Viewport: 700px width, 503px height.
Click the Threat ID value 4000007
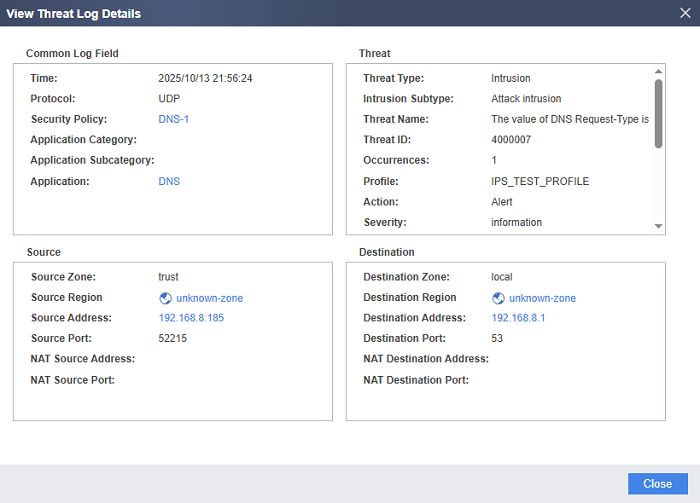coord(513,140)
